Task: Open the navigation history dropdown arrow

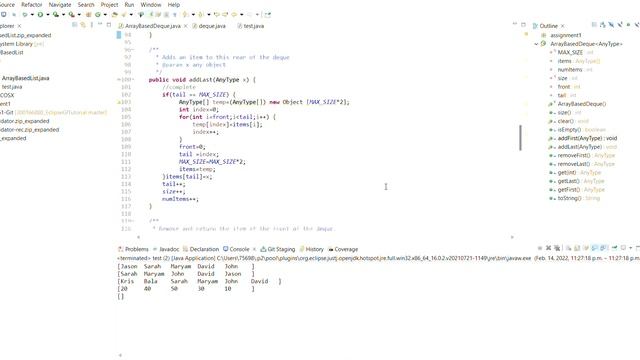Action: coord(241,15)
